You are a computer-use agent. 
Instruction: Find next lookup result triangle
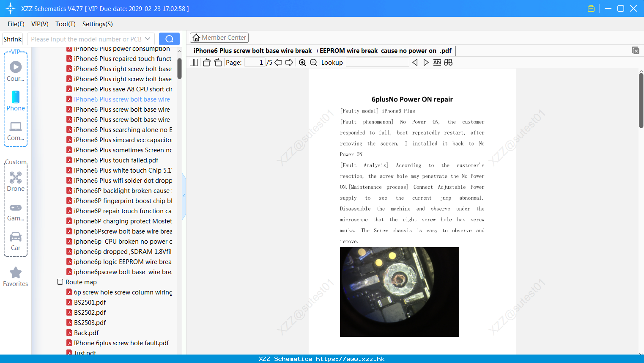point(426,63)
